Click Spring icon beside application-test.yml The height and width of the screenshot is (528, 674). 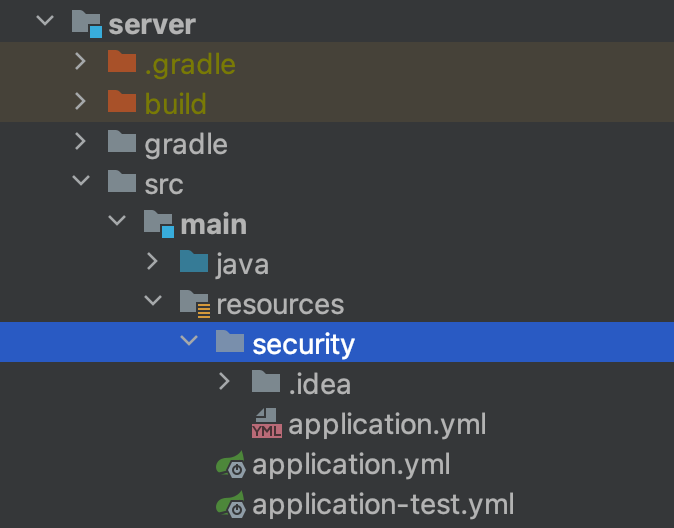coord(231,504)
